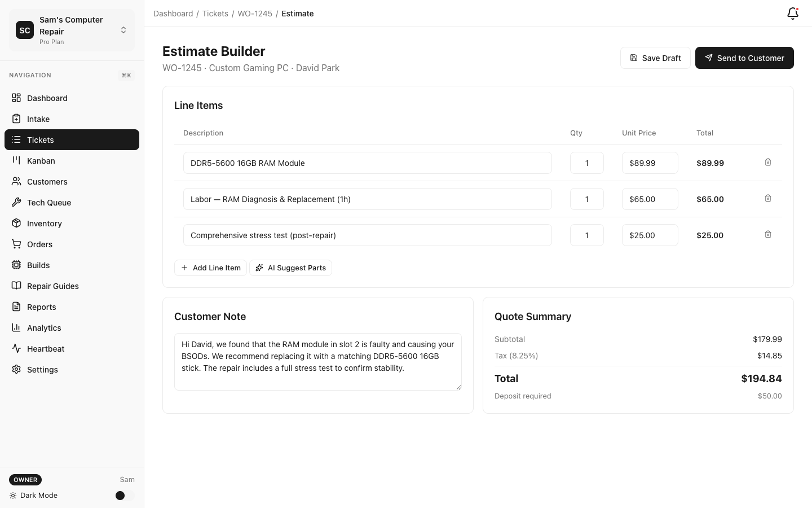Open Repair Guides via the book icon

point(16,286)
